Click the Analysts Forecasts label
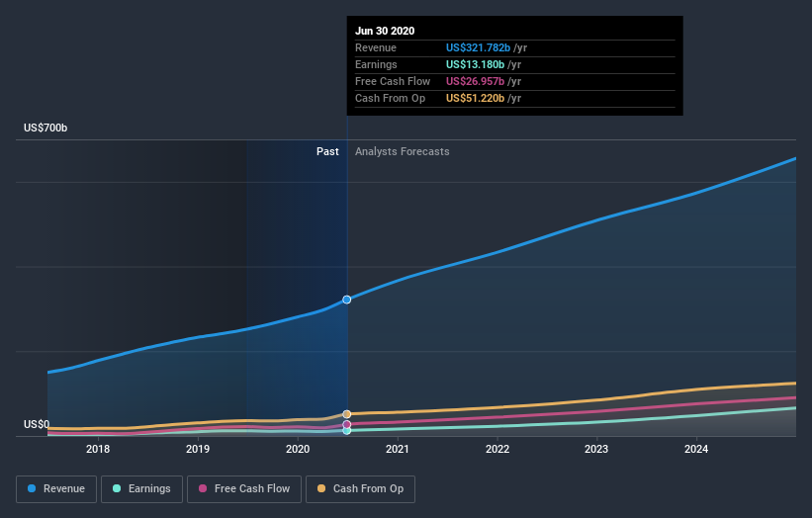Screen dimensions: 812x518 (403, 151)
